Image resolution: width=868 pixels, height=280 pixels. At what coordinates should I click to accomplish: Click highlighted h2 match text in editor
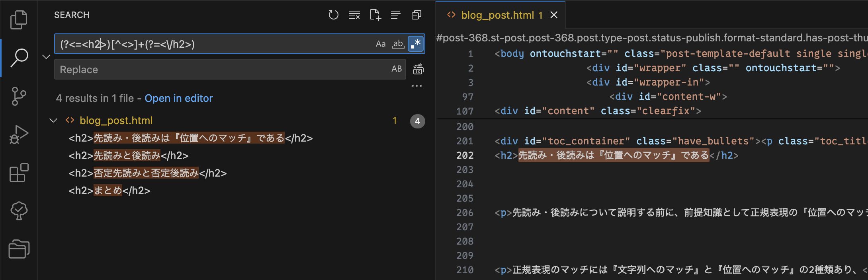point(614,155)
